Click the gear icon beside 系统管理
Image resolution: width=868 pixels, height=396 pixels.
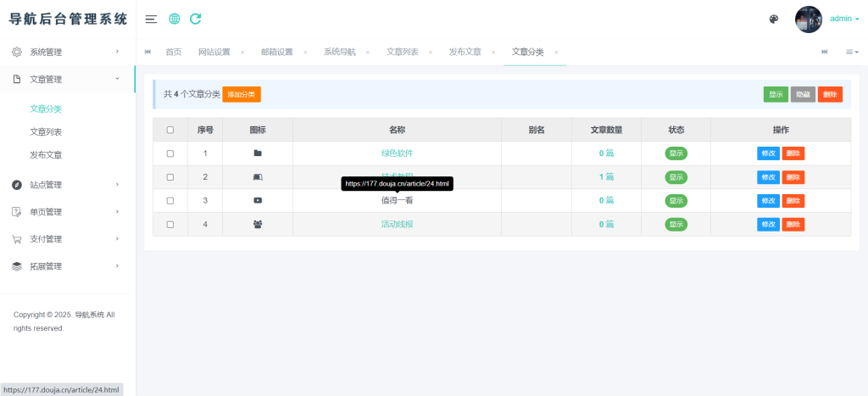[17, 52]
